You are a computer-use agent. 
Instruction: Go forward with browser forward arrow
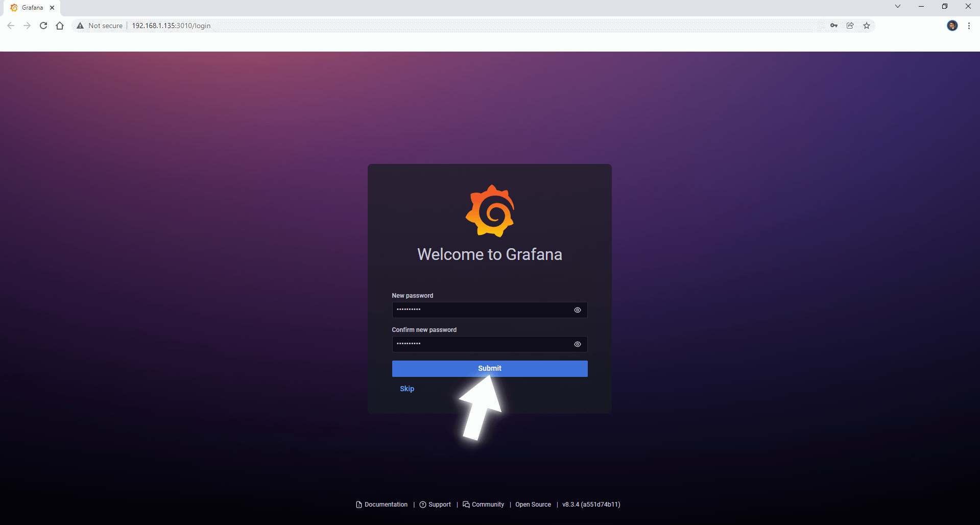(x=27, y=26)
